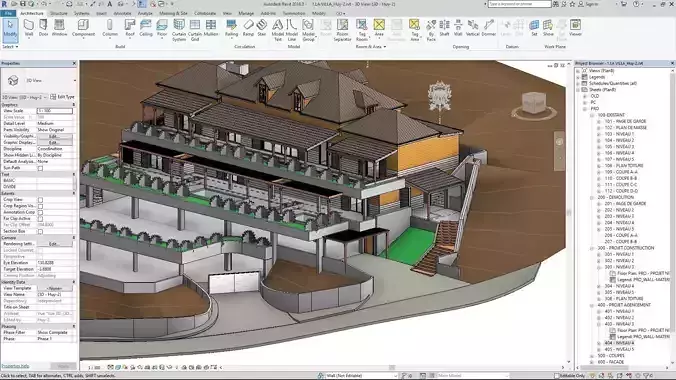
Task: Select the Mullion tool
Action: [x=211, y=28]
